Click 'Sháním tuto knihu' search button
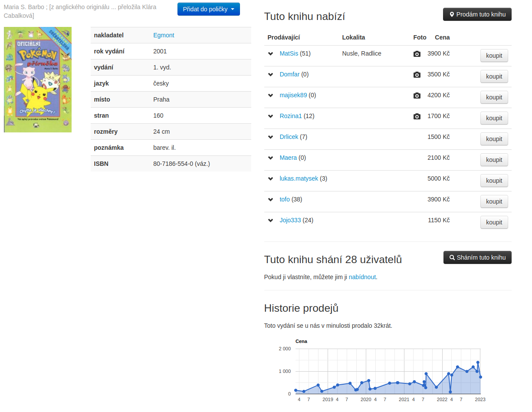The image size is (532, 412). click(x=477, y=257)
